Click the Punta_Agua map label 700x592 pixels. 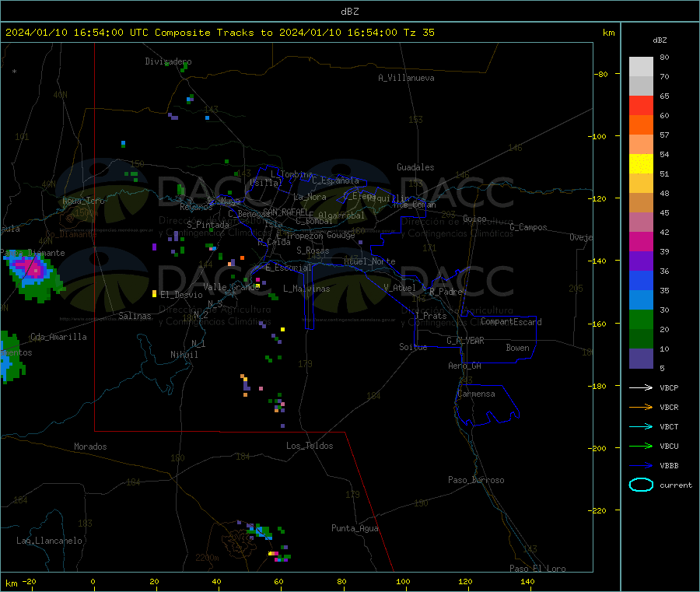pyautogui.click(x=355, y=528)
